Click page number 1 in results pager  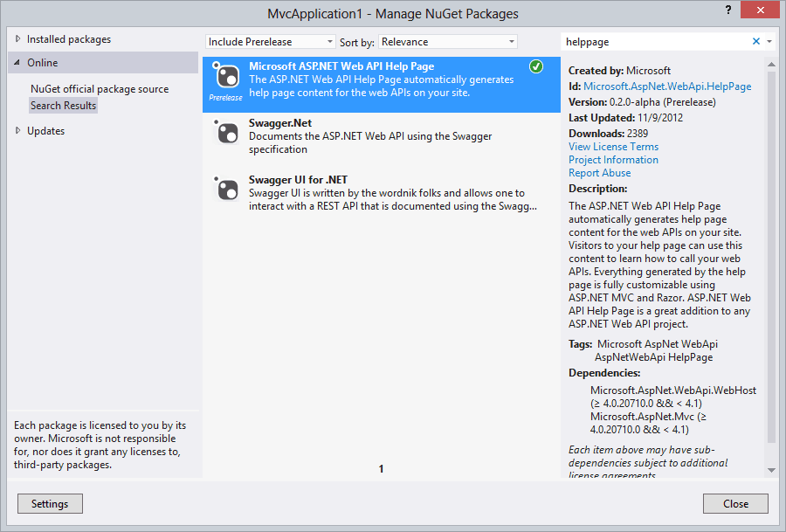(x=381, y=469)
